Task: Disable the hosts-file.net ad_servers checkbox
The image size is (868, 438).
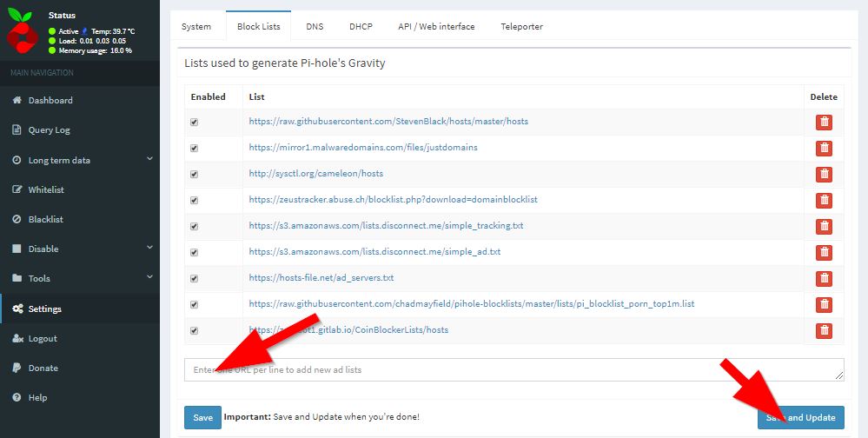Action: [195, 278]
